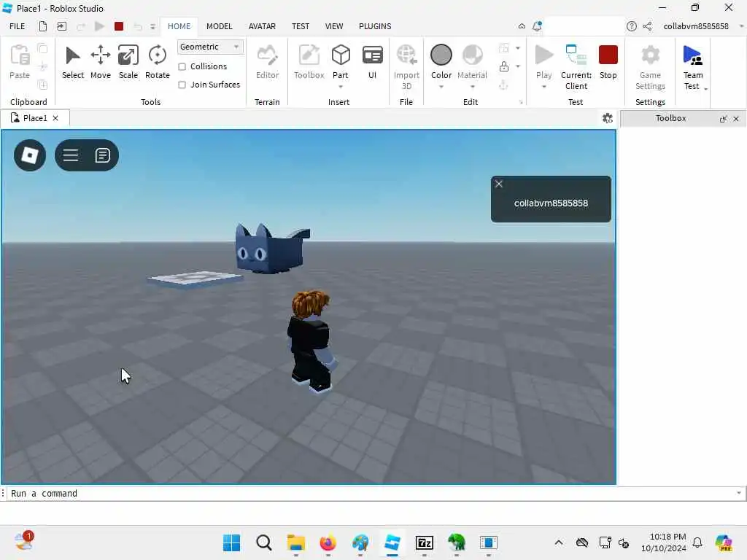Click the Play test button
Image resolution: width=747 pixels, height=560 pixels.
tap(543, 61)
